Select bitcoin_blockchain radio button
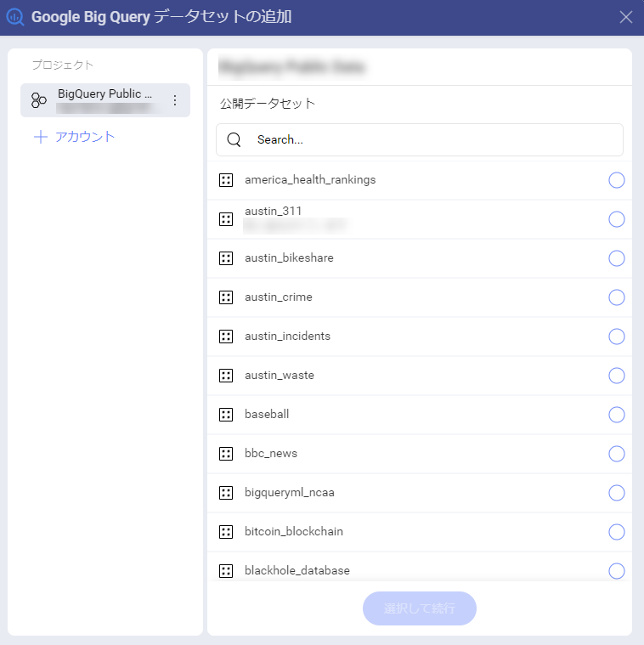644x645 pixels. click(x=617, y=532)
